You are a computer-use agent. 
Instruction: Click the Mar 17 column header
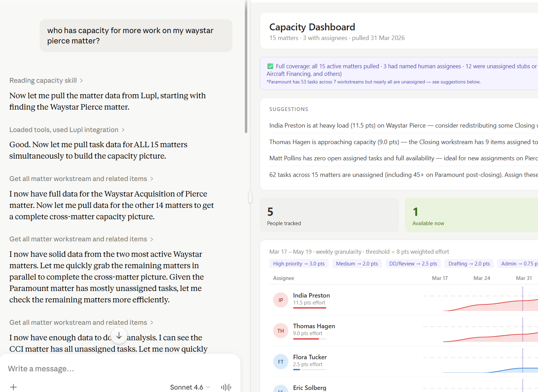pyautogui.click(x=440, y=278)
